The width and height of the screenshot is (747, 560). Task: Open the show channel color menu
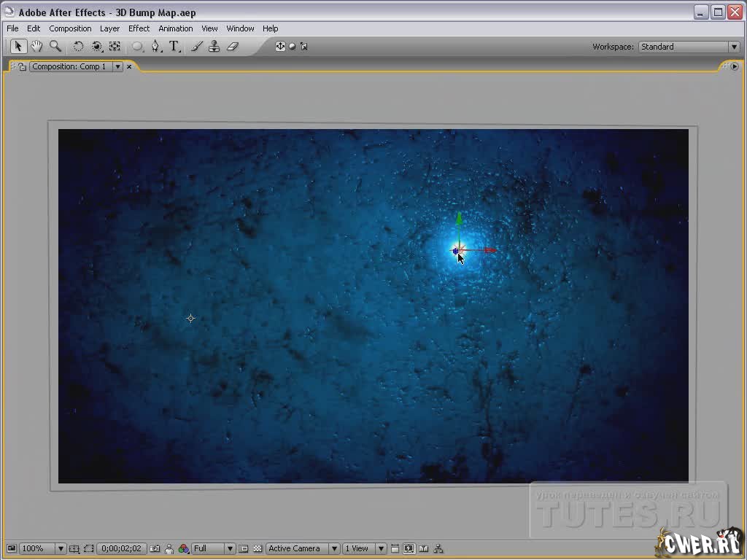184,548
